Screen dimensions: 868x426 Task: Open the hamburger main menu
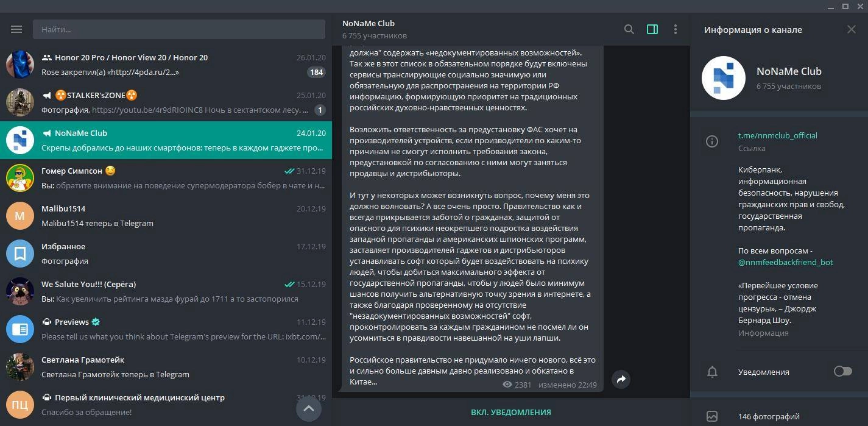[16, 29]
